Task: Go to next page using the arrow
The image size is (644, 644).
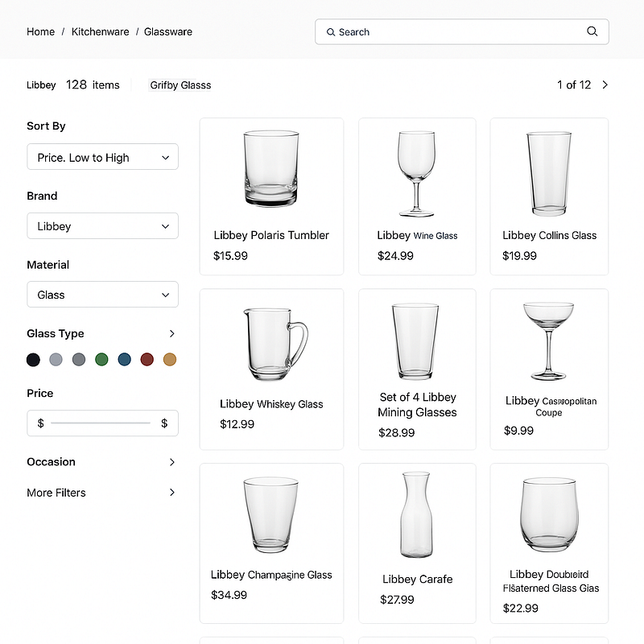Action: (x=605, y=85)
